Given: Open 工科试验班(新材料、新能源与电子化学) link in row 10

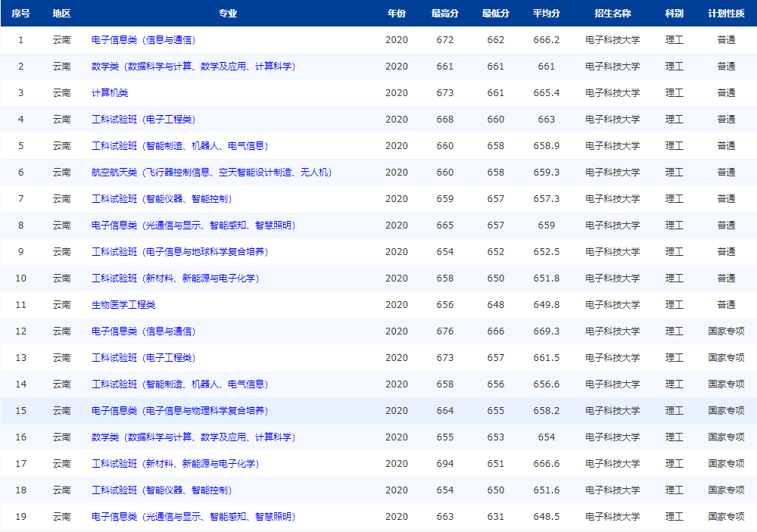Looking at the screenshot, I should (x=176, y=278).
